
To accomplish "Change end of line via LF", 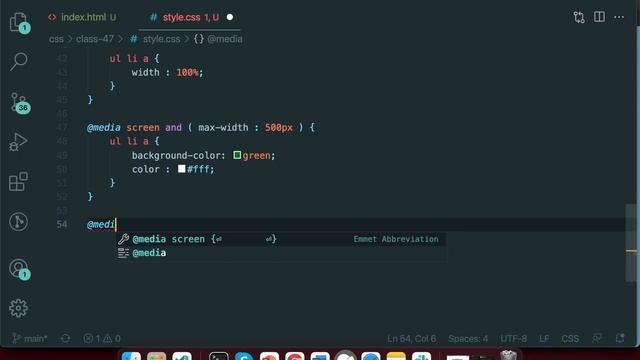I will (x=544, y=339).
